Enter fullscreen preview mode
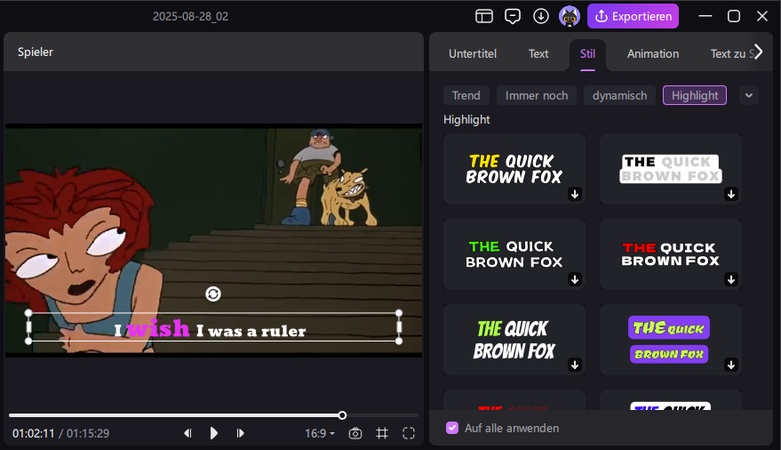 pos(408,433)
